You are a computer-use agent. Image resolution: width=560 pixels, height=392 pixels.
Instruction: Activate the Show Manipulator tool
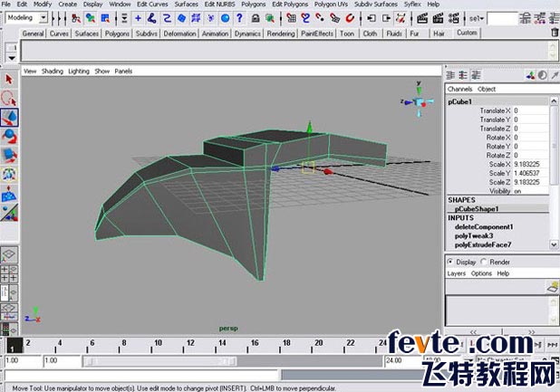click(x=9, y=213)
